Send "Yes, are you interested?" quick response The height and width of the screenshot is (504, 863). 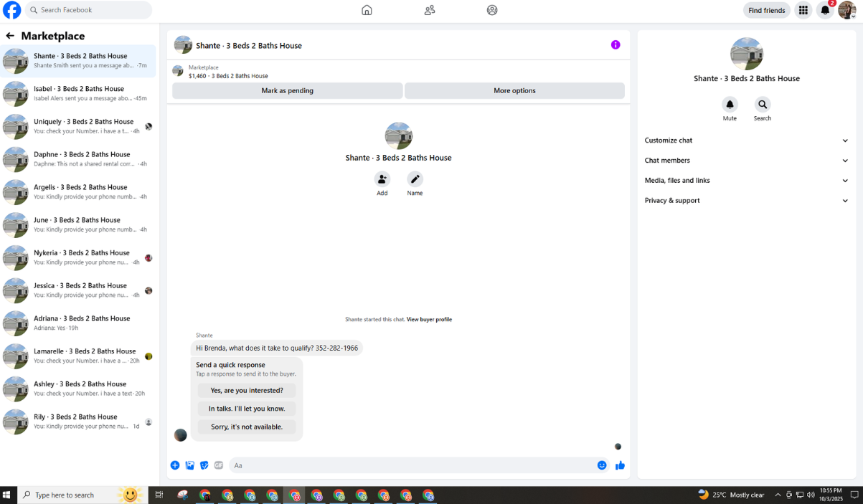coord(247,391)
